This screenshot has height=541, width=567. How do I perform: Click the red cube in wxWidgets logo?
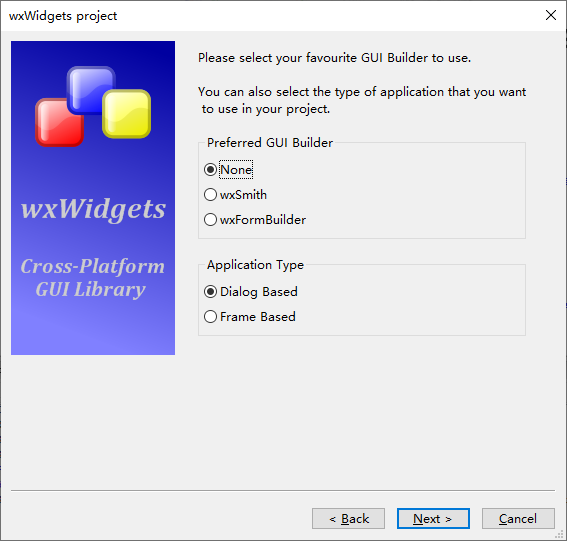58,123
